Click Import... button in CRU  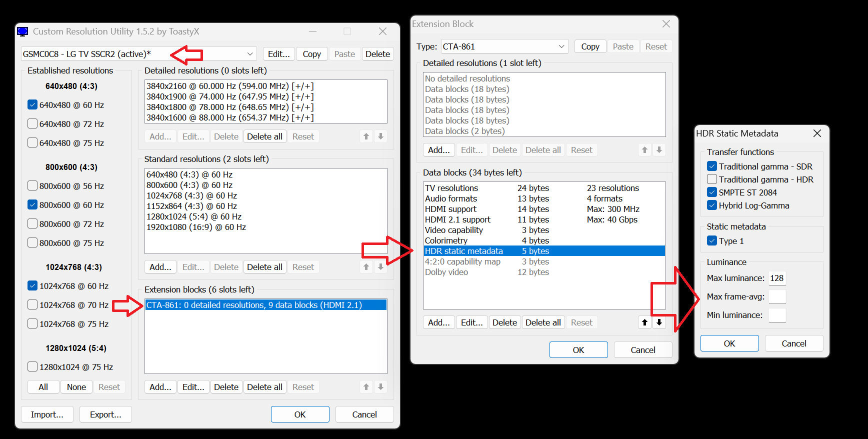tap(47, 414)
